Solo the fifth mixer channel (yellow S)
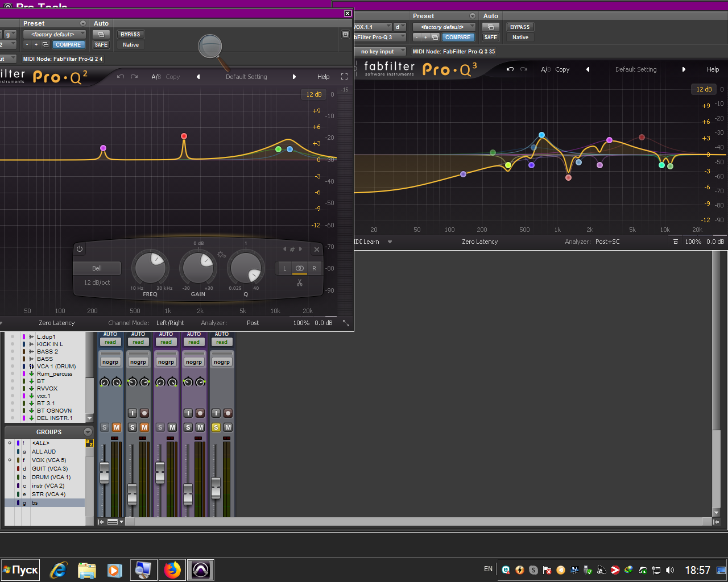This screenshot has width=728, height=582. tap(216, 427)
